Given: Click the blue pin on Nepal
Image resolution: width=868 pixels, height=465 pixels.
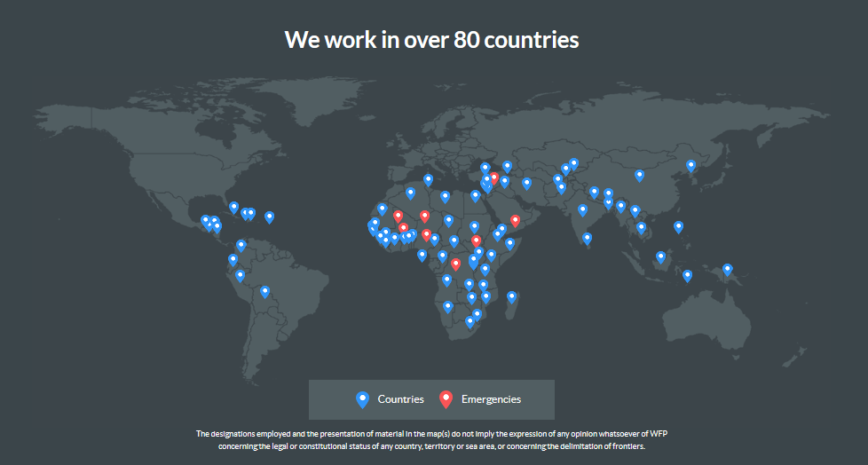Looking at the screenshot, I should point(595,193).
